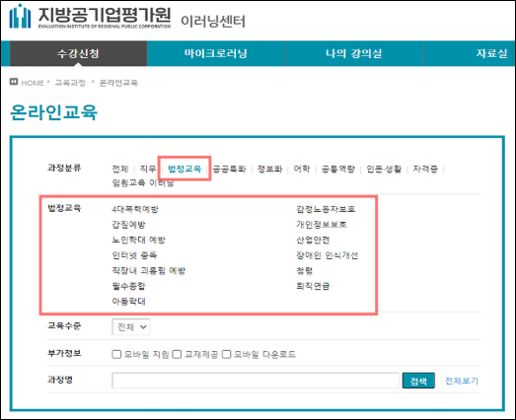This screenshot has width=516, height=420.
Task: Click the 전체보기 link
Action: pyautogui.click(x=462, y=381)
